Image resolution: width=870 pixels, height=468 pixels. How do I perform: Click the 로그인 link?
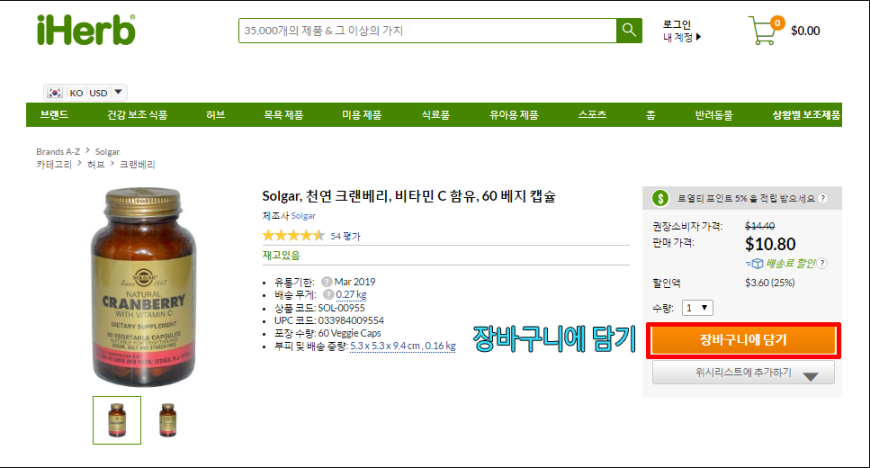(x=677, y=24)
